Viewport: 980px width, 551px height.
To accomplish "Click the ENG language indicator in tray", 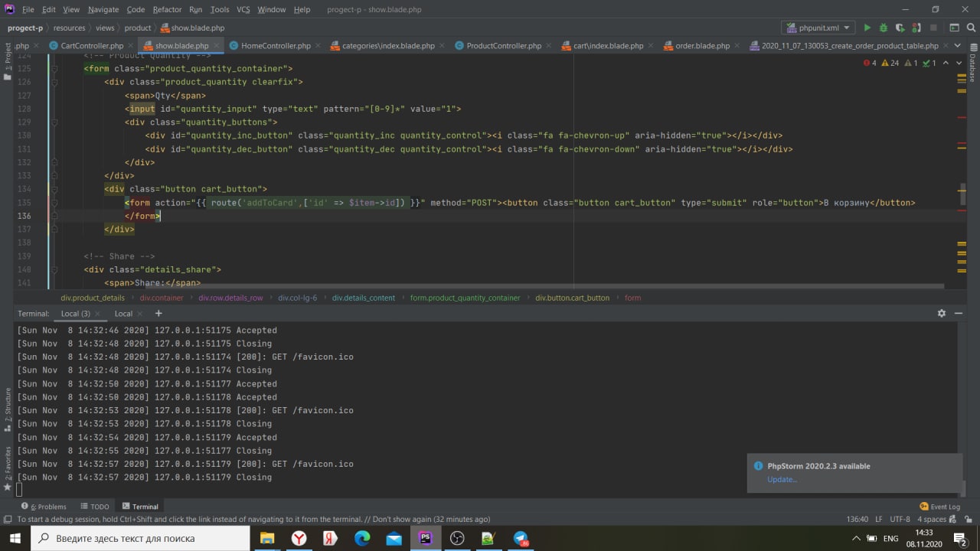I will 890,539.
